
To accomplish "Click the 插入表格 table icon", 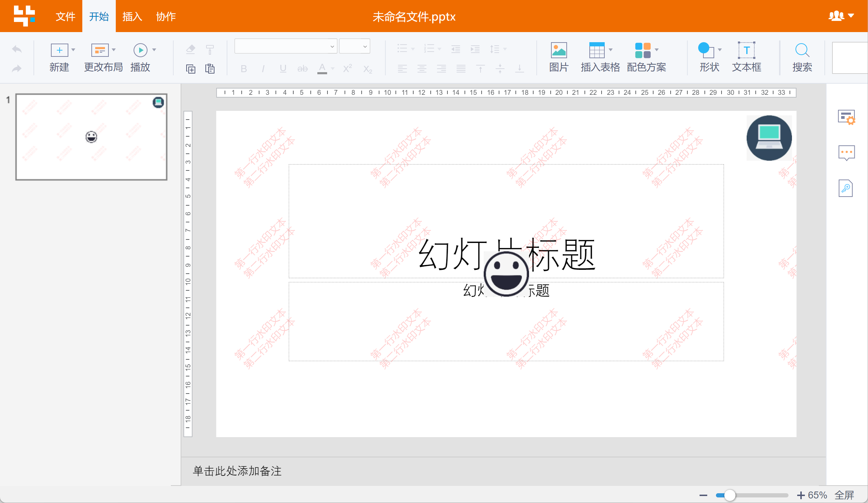I will (597, 50).
